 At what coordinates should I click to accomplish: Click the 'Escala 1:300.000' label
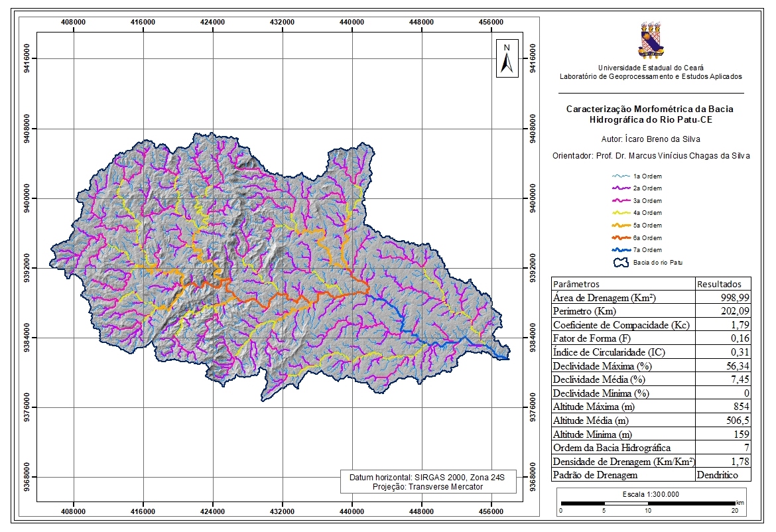651,494
